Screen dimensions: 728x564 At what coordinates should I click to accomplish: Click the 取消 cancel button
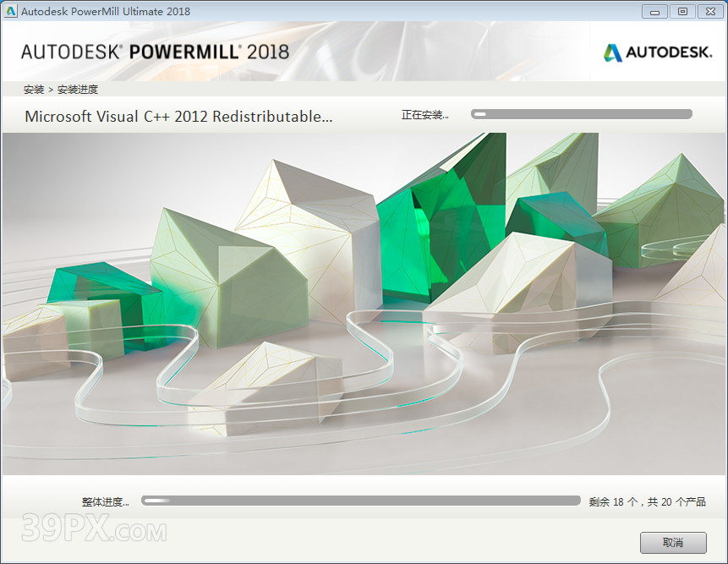673,542
